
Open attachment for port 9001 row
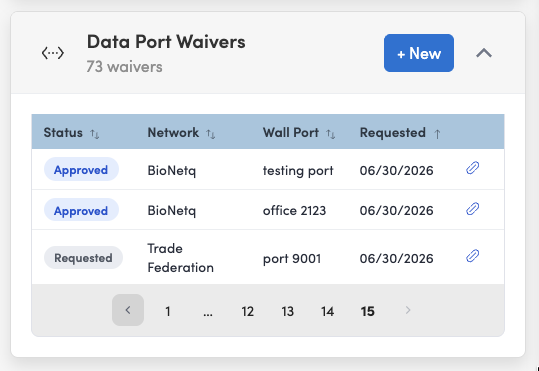coord(473,256)
